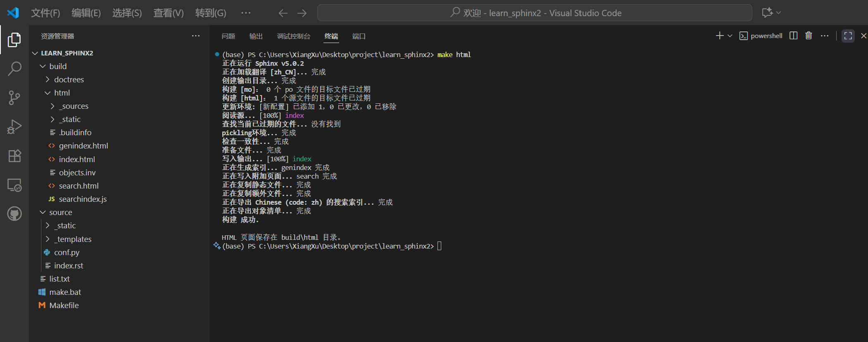Open index.html in the build folder
This screenshot has height=342, width=868.
[77, 159]
